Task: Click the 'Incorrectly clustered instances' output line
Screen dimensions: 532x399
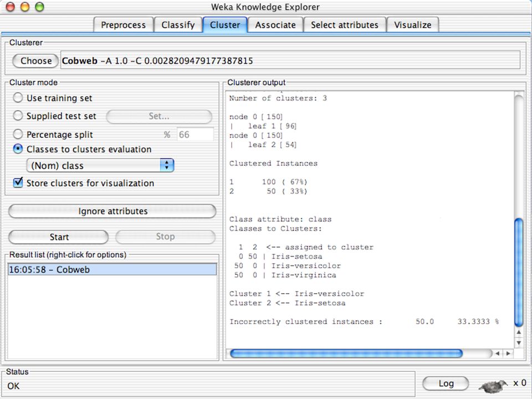Action: [364, 321]
